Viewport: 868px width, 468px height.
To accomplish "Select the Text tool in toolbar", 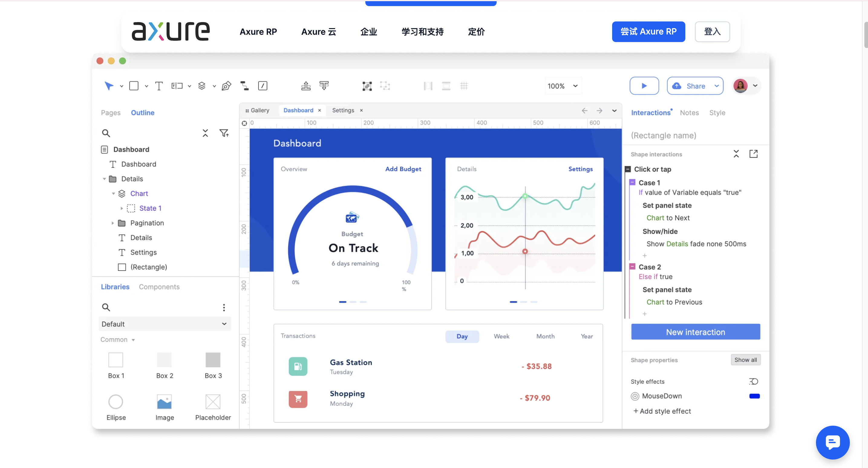I will coord(159,86).
